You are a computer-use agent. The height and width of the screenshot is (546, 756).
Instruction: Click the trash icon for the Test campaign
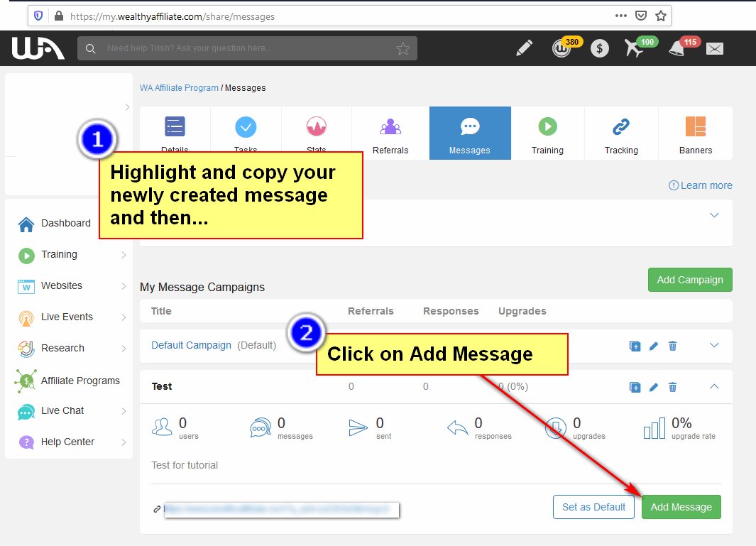pyautogui.click(x=672, y=386)
